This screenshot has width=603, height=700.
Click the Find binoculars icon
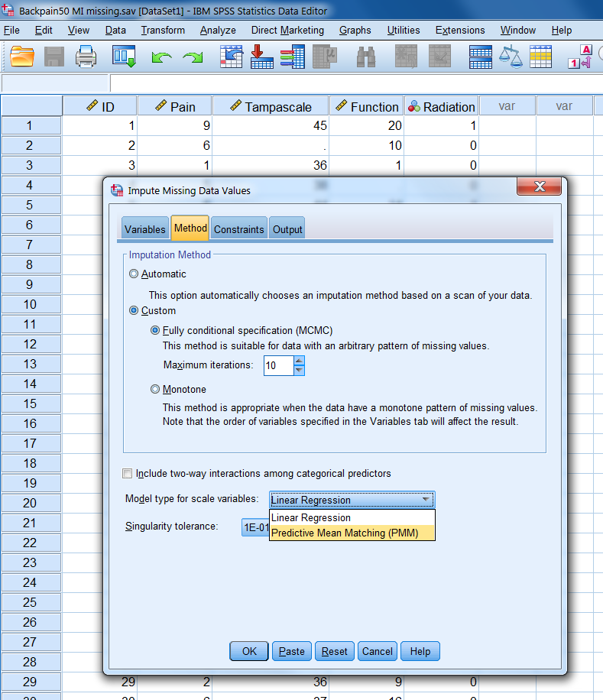pyautogui.click(x=365, y=57)
